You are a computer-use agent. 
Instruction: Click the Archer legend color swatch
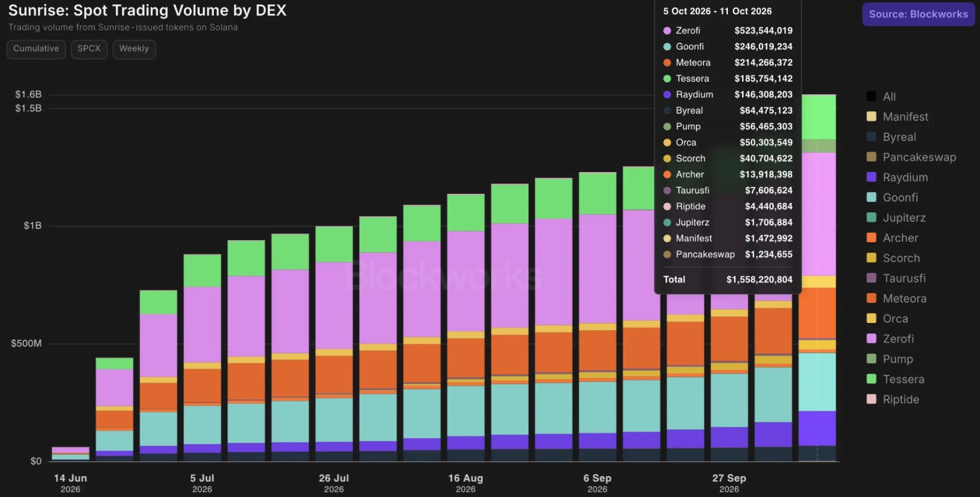pos(871,238)
